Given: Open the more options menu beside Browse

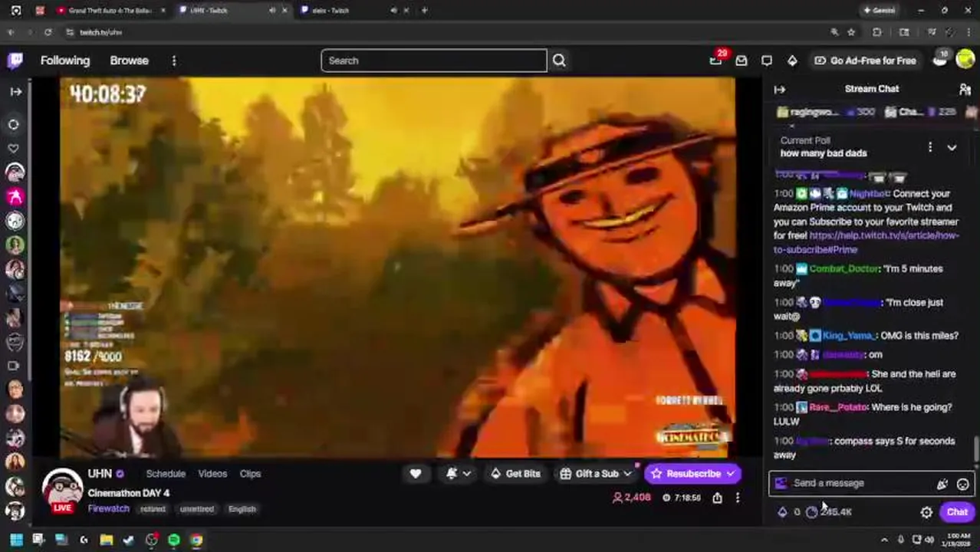Looking at the screenshot, I should tap(174, 61).
